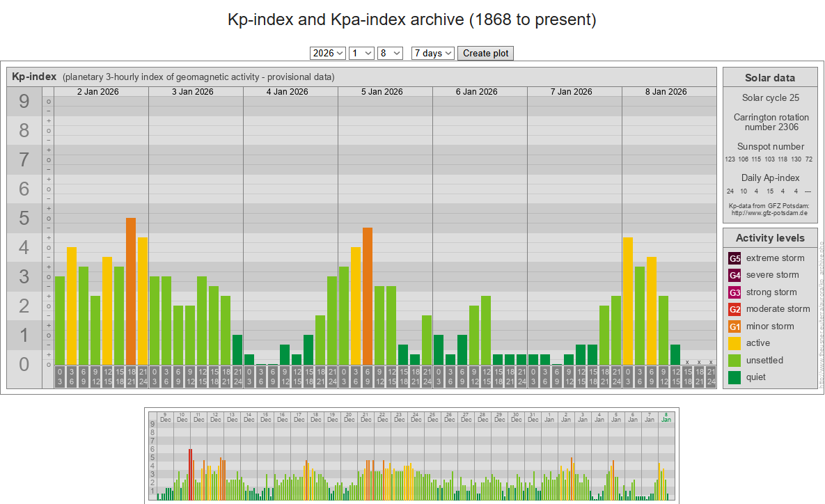Viewport: 825px width, 504px height.
Task: Select the tallest yellow bar on 8 Jan 2026
Action: pyautogui.click(x=627, y=301)
